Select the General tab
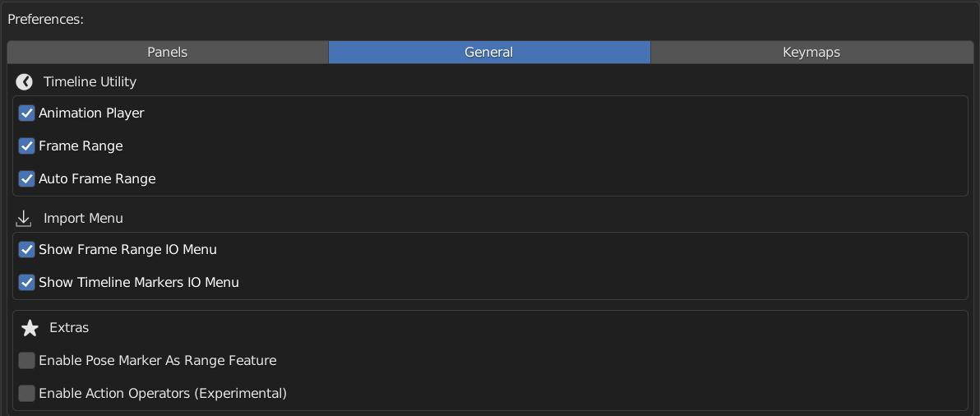 click(x=489, y=53)
